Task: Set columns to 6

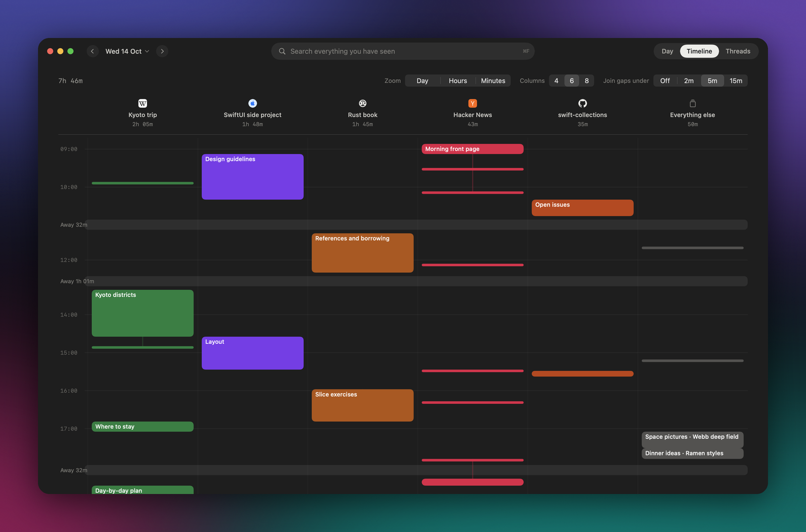Action: coord(572,81)
